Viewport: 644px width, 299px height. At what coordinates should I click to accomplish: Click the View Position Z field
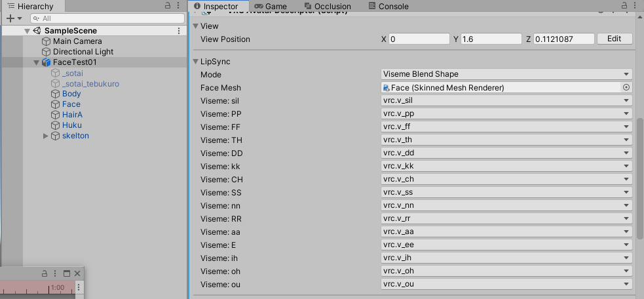tap(564, 39)
